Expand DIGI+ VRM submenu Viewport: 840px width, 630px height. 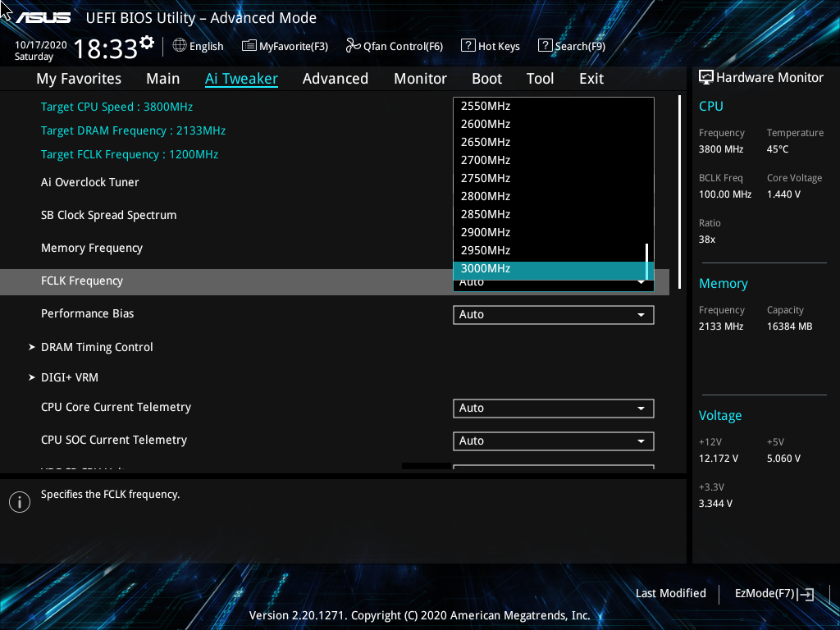tap(70, 377)
